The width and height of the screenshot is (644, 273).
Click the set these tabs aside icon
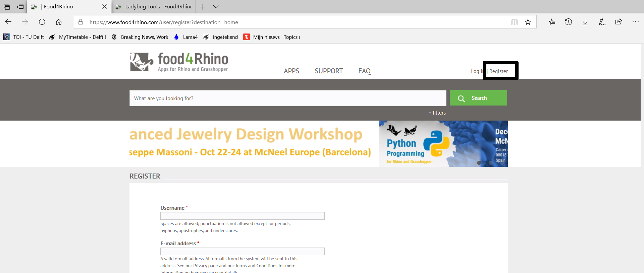point(20,7)
